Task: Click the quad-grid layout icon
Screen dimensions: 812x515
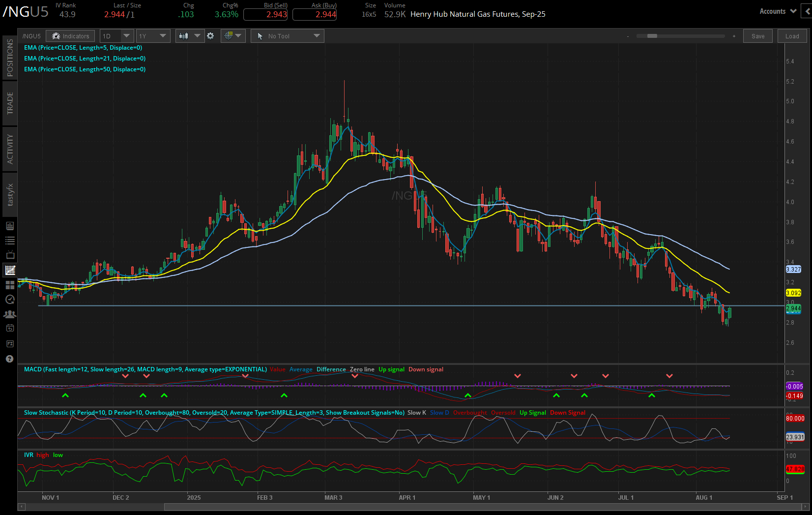Action: pos(9,285)
